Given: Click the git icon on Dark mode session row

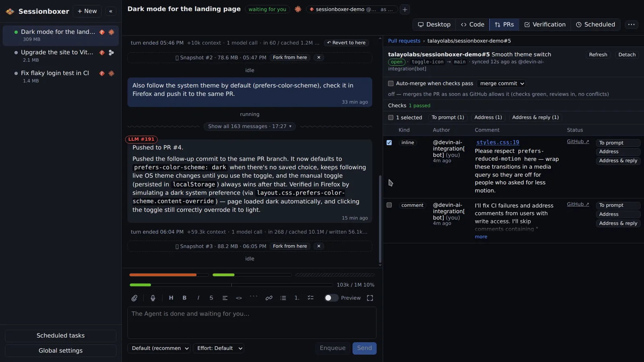Looking at the screenshot, I should (102, 32).
